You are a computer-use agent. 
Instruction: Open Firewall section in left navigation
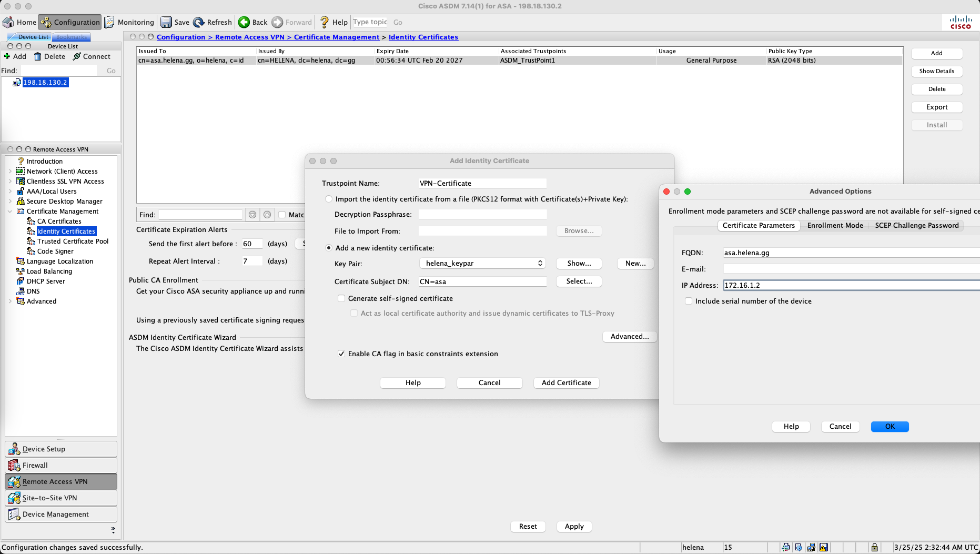pos(14,465)
